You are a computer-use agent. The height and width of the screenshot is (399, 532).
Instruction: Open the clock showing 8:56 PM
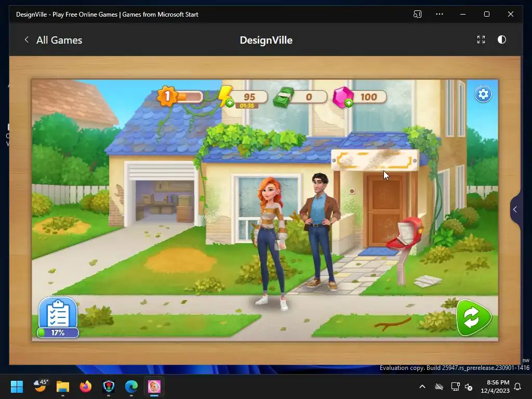pos(495,387)
